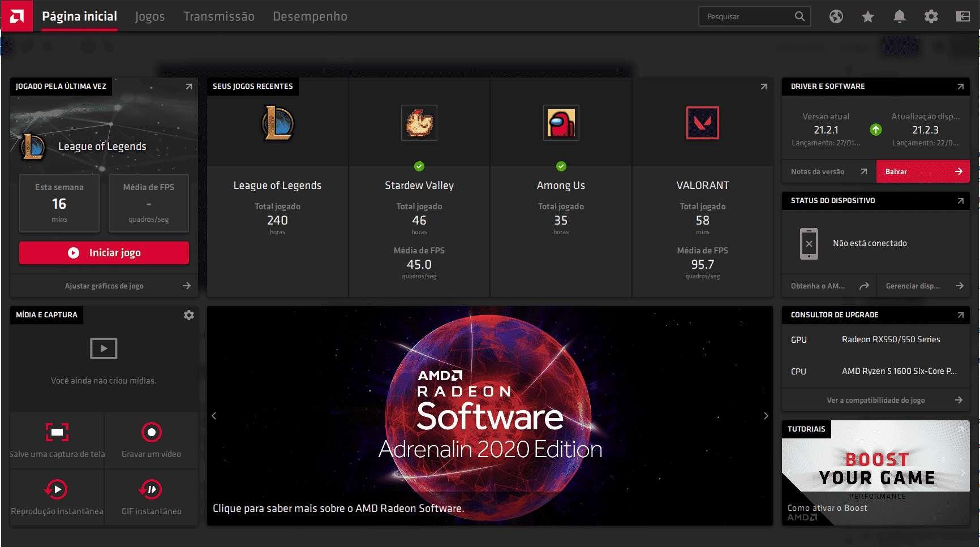Click the green update arrow icon
980x547 pixels.
click(876, 130)
